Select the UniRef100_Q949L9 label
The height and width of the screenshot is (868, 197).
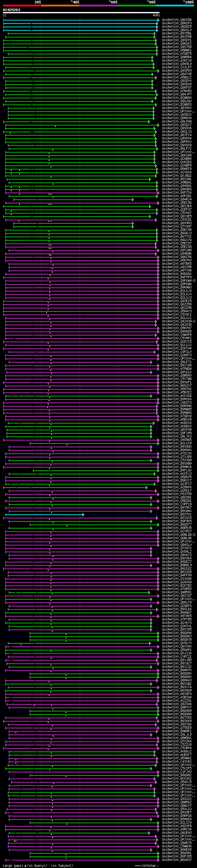click(x=177, y=64)
